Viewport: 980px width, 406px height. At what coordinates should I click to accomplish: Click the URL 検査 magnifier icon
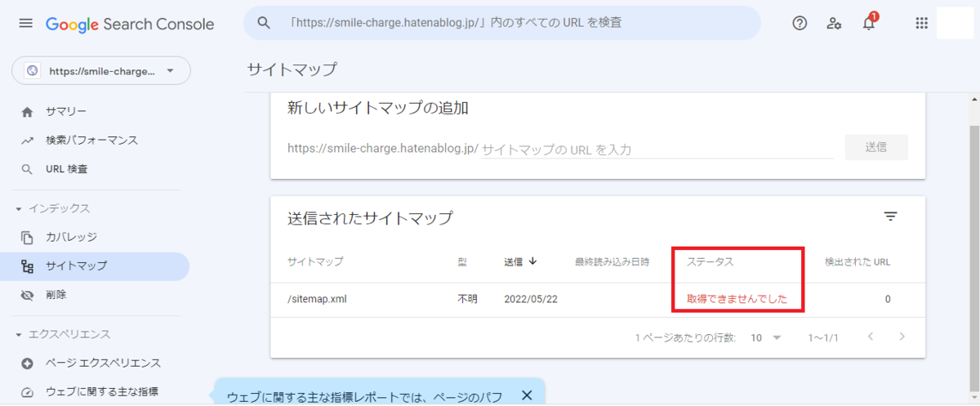click(28, 169)
